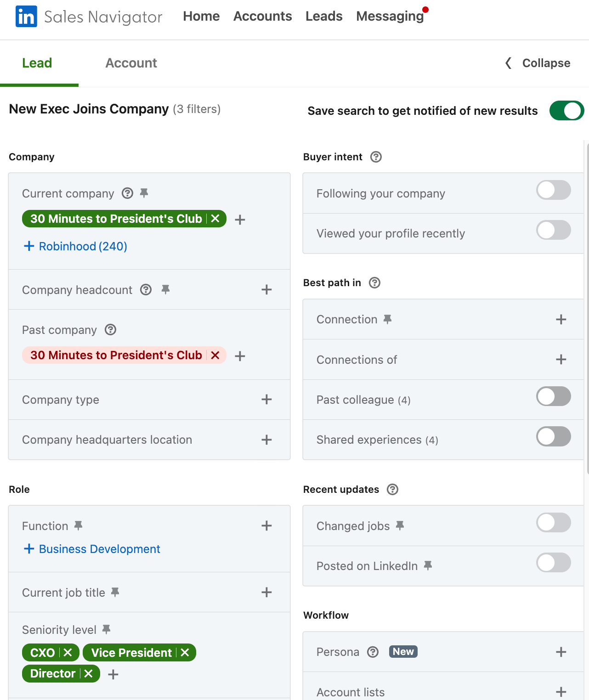Remove excluded 30 Minutes past company chip

tap(215, 355)
